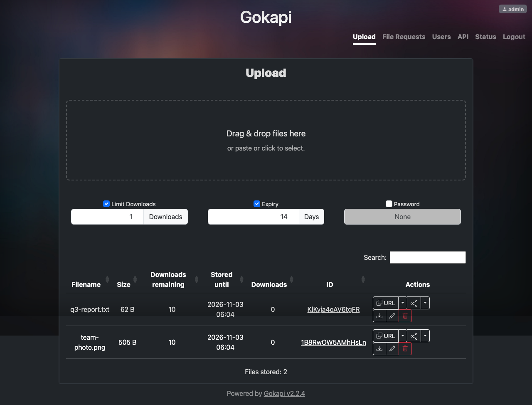This screenshot has width=532, height=405.
Task: Expand share options for q3-report.txt
Action: (x=425, y=303)
